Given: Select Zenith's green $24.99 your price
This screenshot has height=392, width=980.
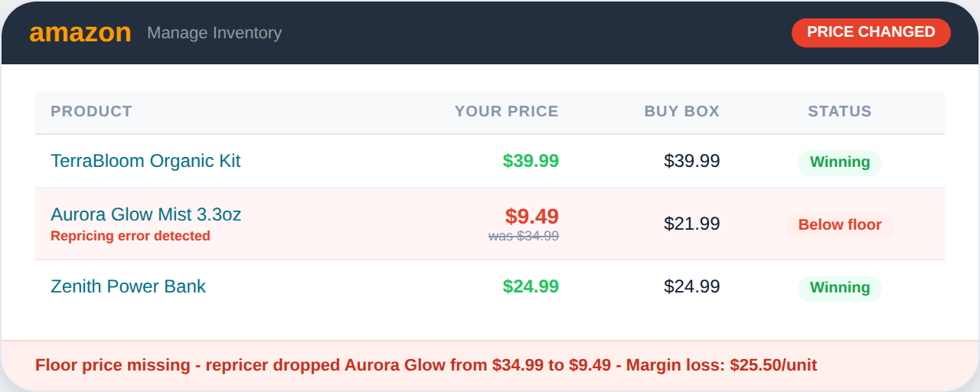Looking at the screenshot, I should tap(531, 286).
